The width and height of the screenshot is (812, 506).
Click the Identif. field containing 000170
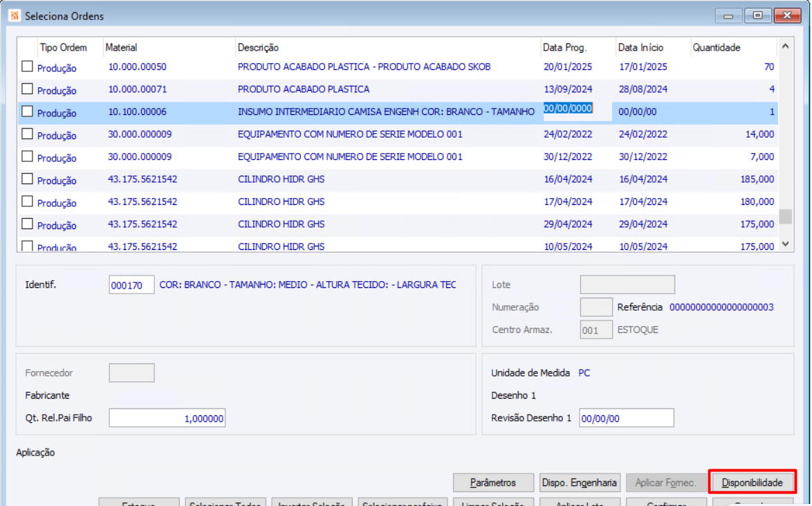click(131, 284)
